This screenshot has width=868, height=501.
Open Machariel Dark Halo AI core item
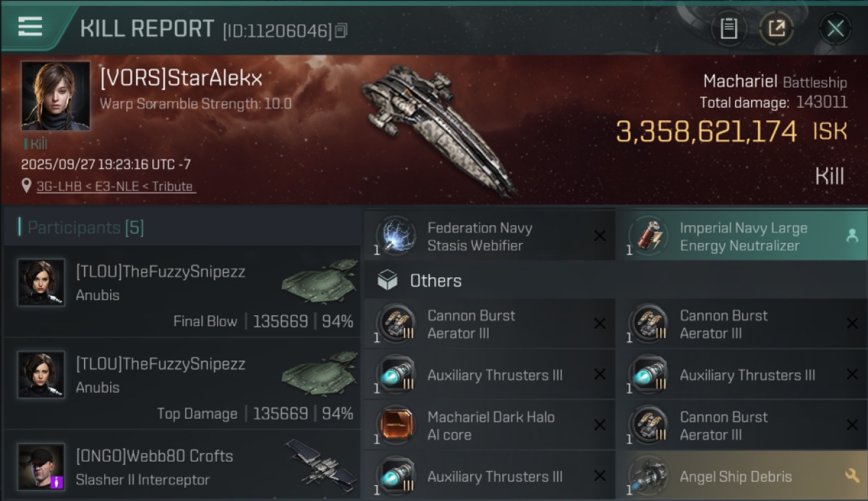tap(489, 426)
